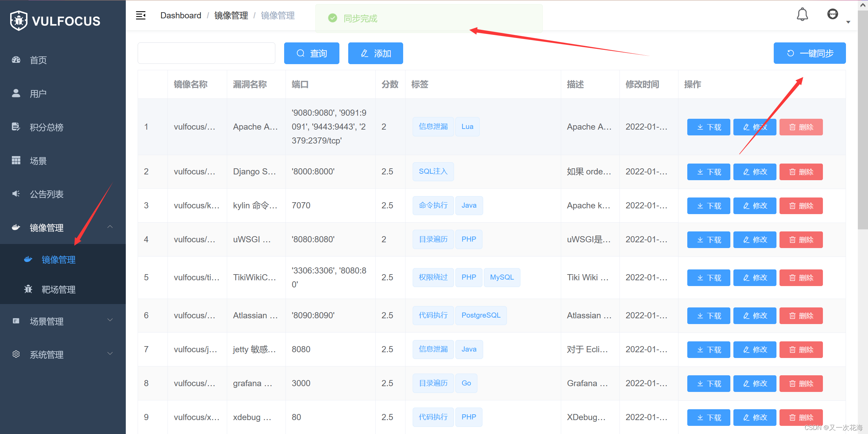This screenshot has height=434, width=868.
Task: Click 命令执行 tag in row 3
Action: click(433, 205)
